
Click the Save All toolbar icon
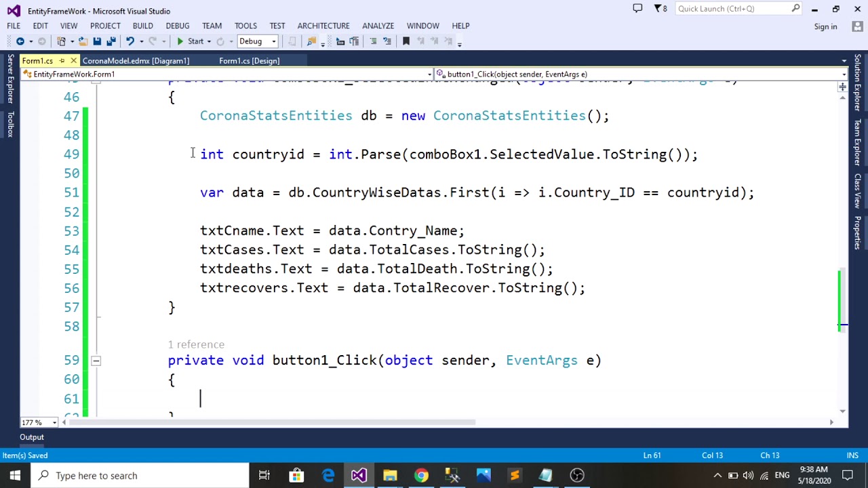pos(111,41)
